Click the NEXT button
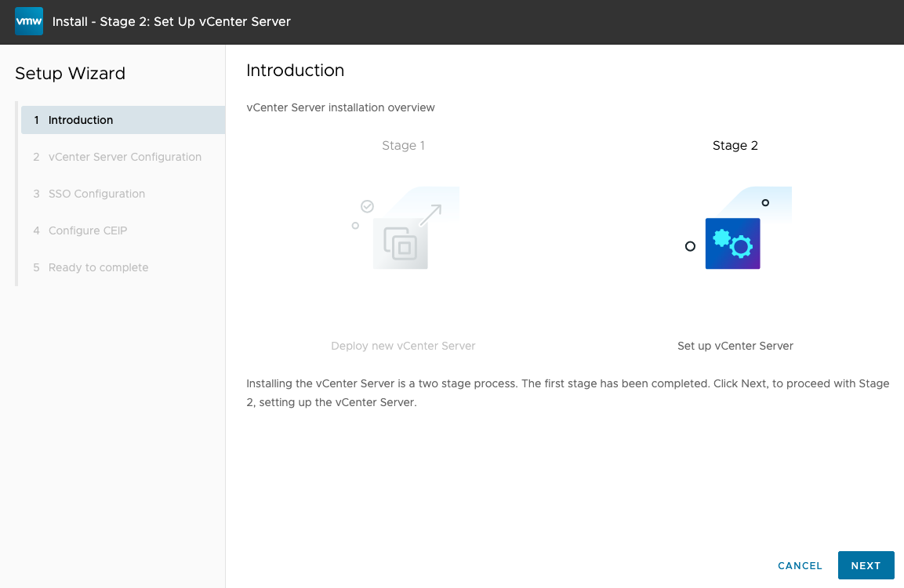Screen dimensions: 904x588 point(866,565)
